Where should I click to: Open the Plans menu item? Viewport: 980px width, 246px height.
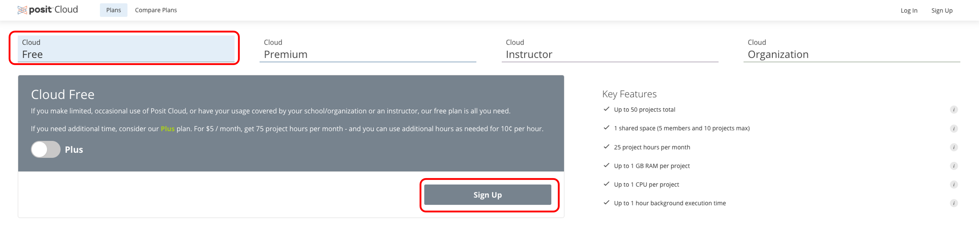pyautogui.click(x=113, y=10)
